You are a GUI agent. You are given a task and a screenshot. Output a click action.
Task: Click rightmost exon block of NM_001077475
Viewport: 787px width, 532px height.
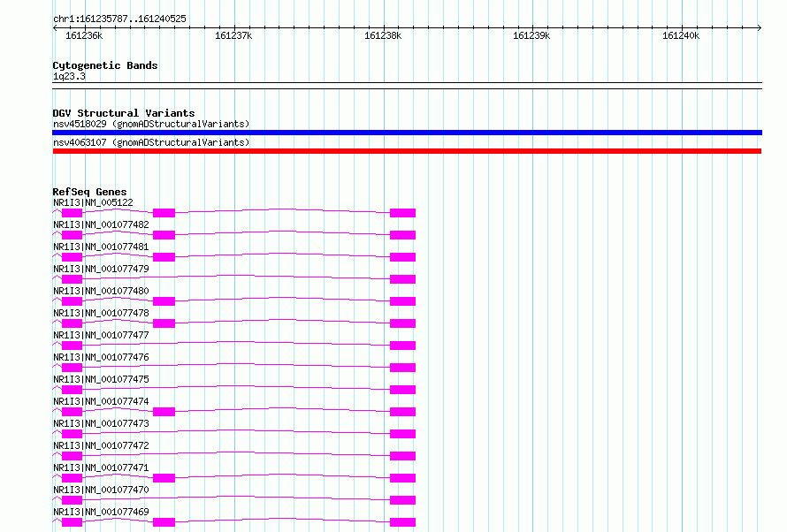pyautogui.click(x=402, y=390)
